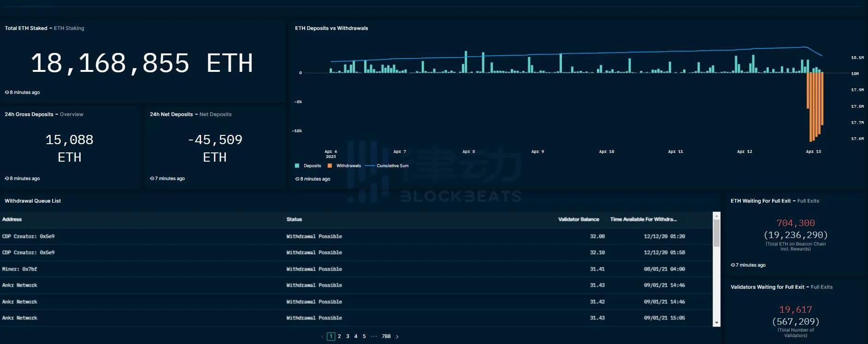Open Net Deposits link in 24h panel
This screenshot has height=344, width=868.
pyautogui.click(x=215, y=115)
